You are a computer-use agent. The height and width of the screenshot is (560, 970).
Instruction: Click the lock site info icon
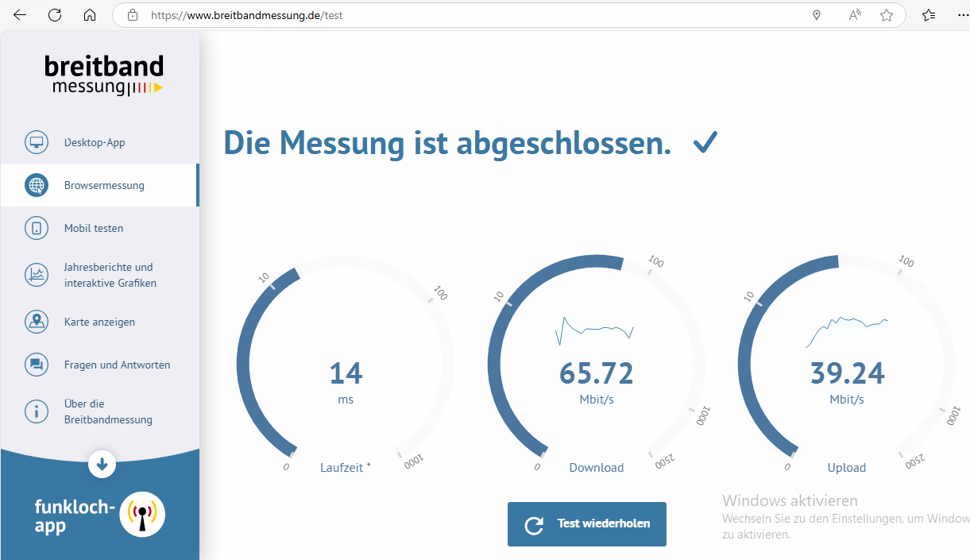click(x=133, y=15)
